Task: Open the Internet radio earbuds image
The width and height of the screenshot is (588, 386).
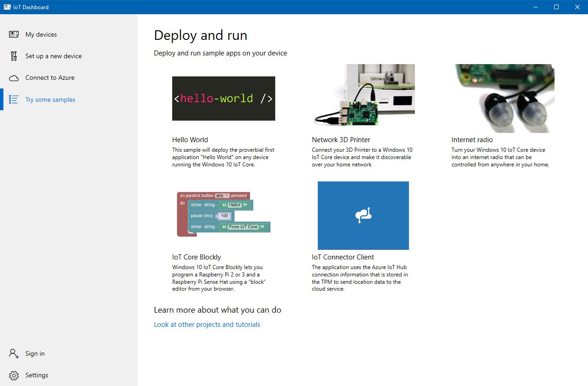Action: click(x=503, y=99)
